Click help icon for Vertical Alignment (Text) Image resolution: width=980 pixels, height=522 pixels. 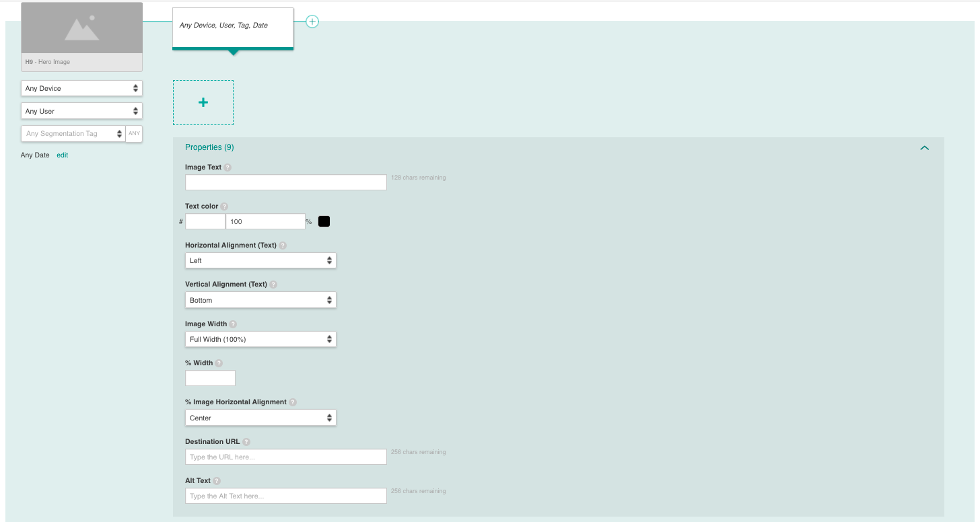(273, 285)
